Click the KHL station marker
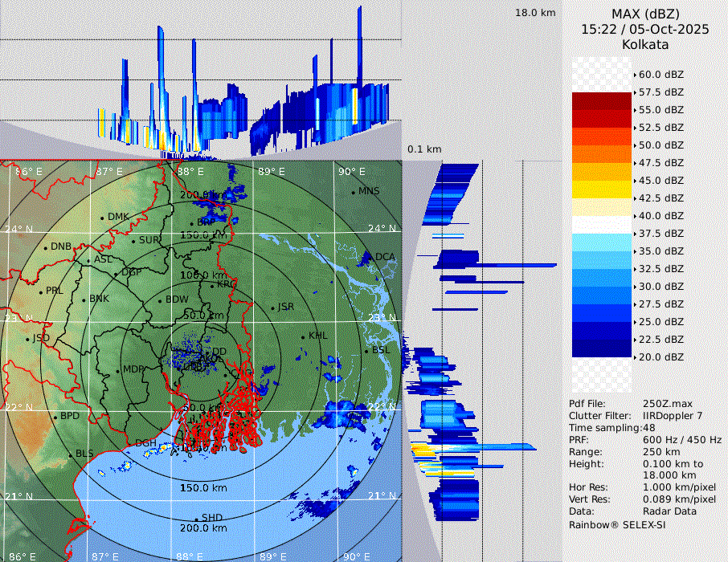Image resolution: width=728 pixels, height=562 pixels. pos(303,336)
